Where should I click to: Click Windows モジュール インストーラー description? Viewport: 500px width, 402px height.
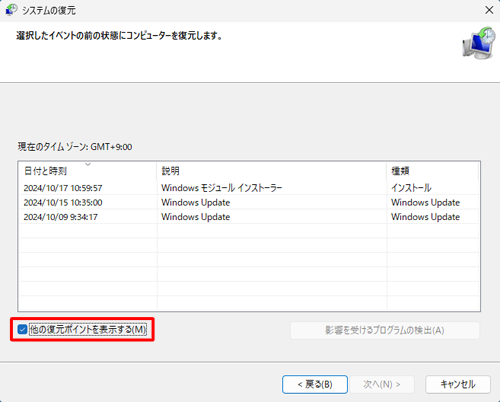(x=222, y=188)
